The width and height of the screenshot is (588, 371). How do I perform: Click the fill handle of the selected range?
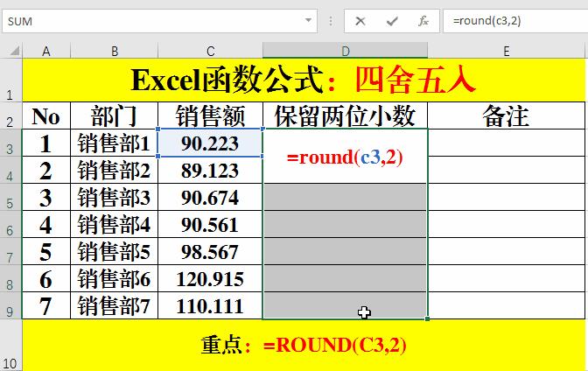coord(428,318)
